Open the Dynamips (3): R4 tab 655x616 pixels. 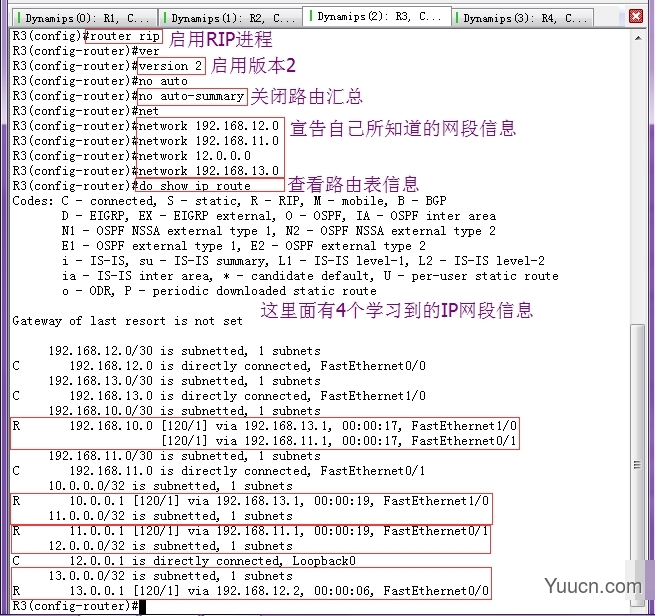[x=523, y=18]
